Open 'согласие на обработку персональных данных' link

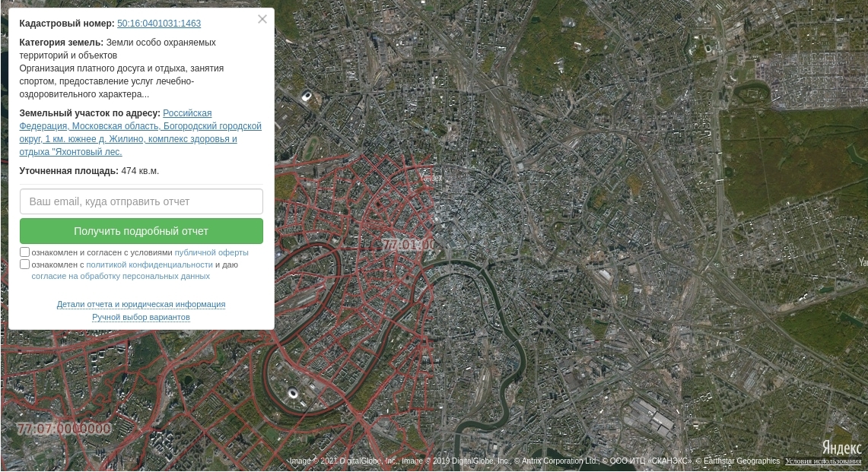point(121,276)
